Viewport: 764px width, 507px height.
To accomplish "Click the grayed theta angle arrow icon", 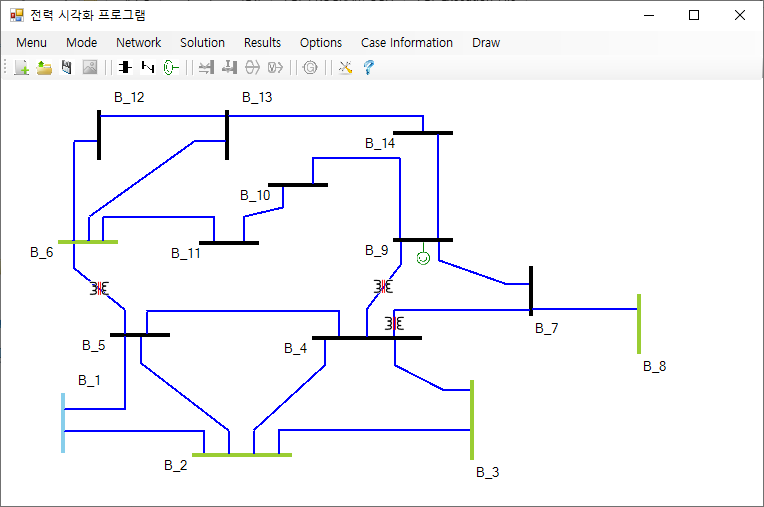I will [252, 67].
